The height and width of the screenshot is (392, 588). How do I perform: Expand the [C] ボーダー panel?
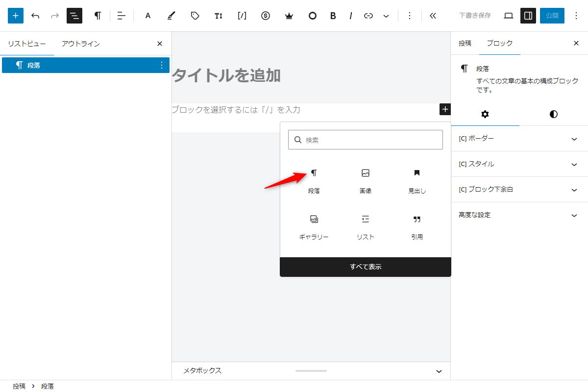click(x=519, y=139)
